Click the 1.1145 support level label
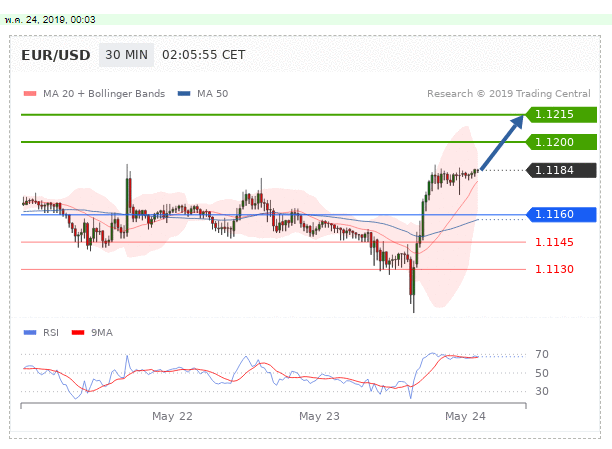The width and height of the screenshot is (612, 449). click(x=554, y=242)
